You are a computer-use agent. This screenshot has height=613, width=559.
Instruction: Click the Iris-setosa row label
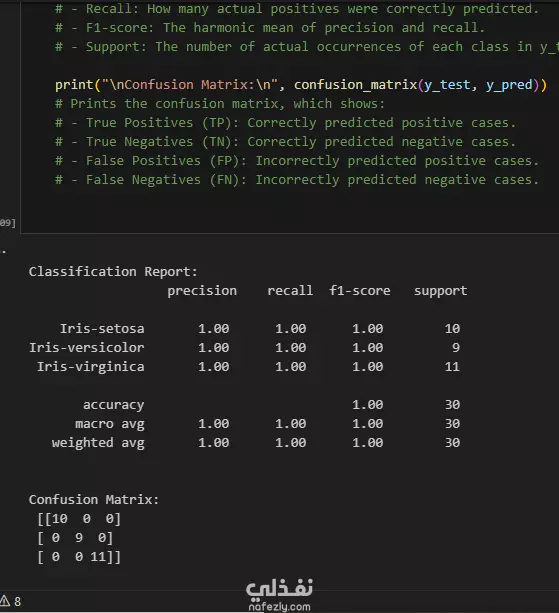102,329
